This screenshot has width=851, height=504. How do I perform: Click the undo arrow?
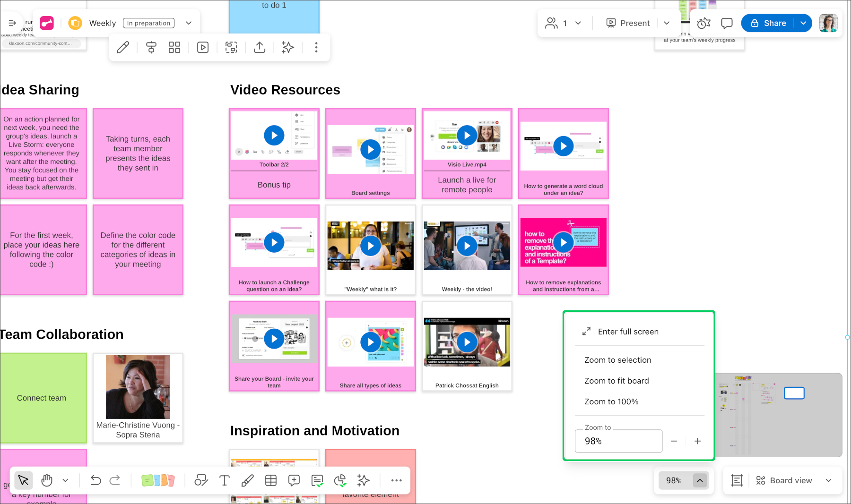pyautogui.click(x=96, y=480)
